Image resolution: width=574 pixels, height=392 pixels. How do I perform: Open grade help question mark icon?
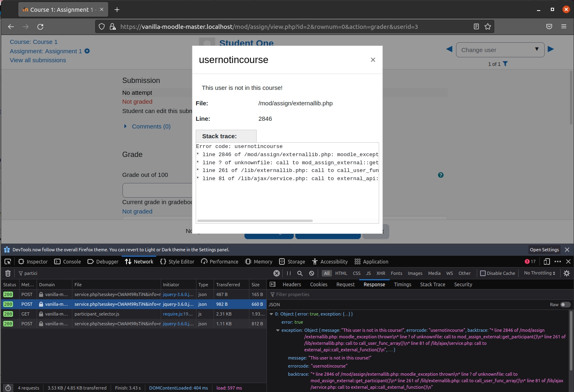pos(441,175)
